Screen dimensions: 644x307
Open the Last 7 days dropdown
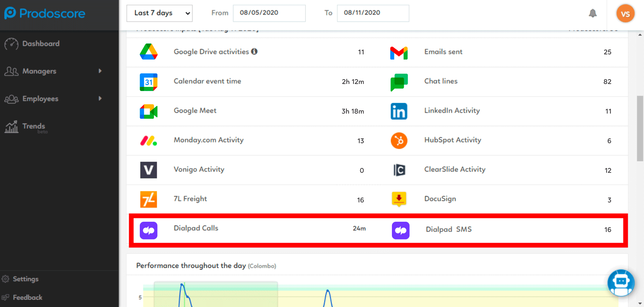pyautogui.click(x=159, y=13)
